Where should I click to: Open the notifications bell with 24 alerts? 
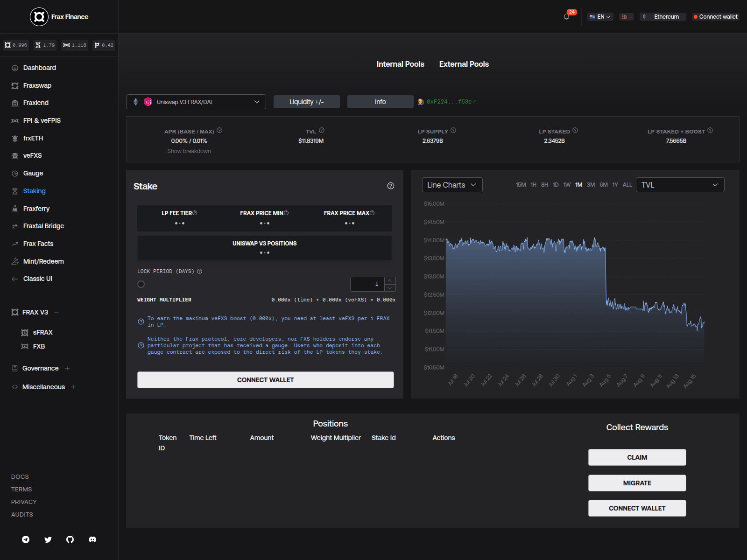567,16
